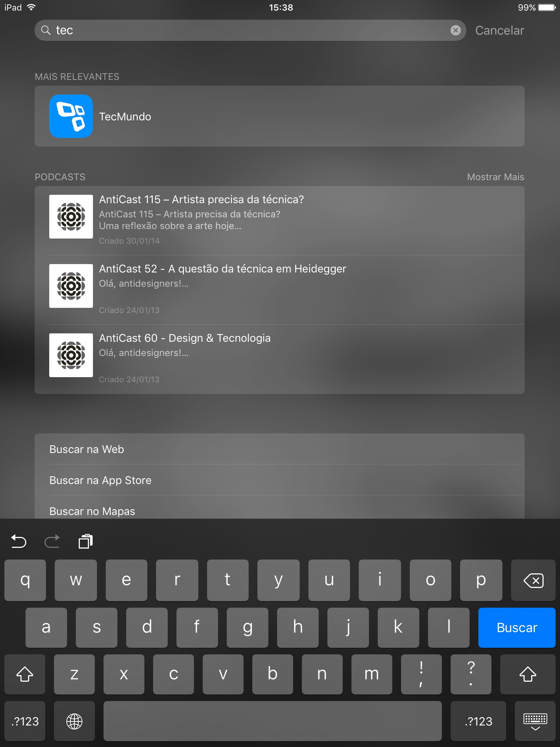Tap the u key
This screenshot has width=560, height=747.
pos(329,580)
